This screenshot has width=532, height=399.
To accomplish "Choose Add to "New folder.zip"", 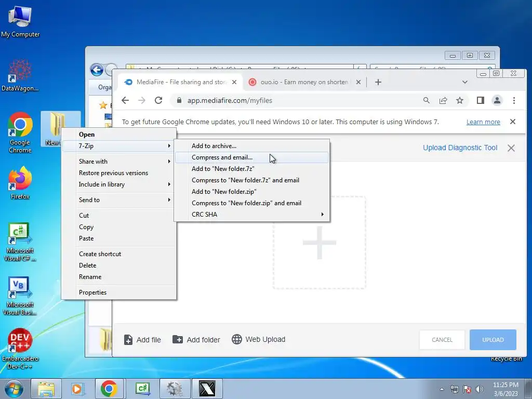I will (x=252, y=192).
